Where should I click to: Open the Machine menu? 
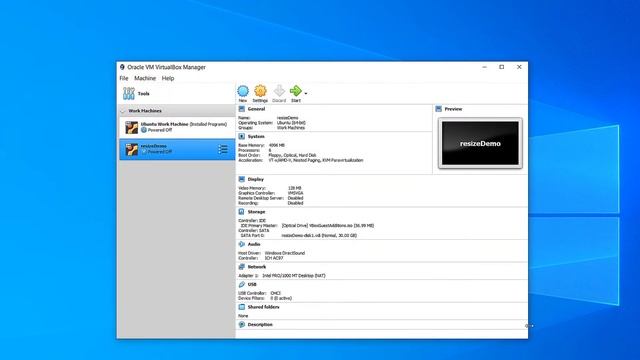(145, 78)
